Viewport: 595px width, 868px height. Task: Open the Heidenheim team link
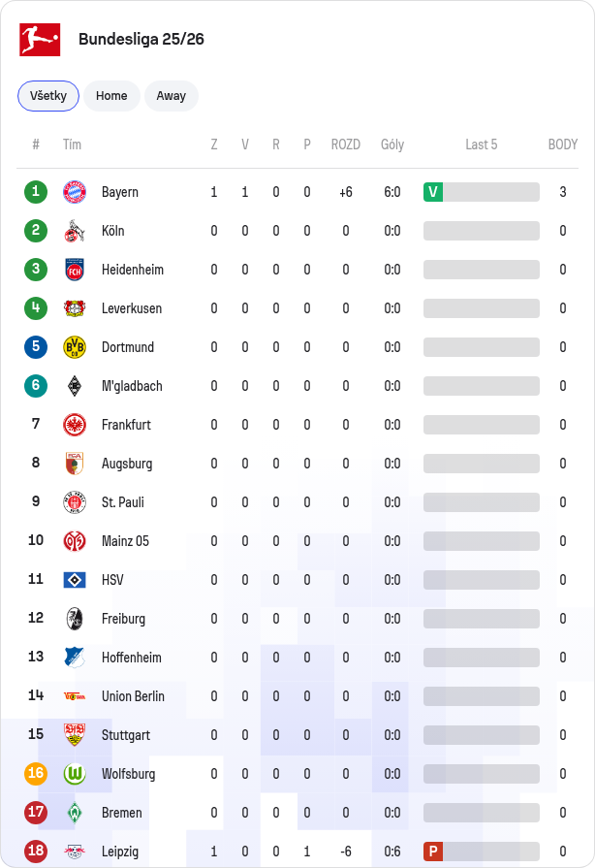[x=133, y=270]
